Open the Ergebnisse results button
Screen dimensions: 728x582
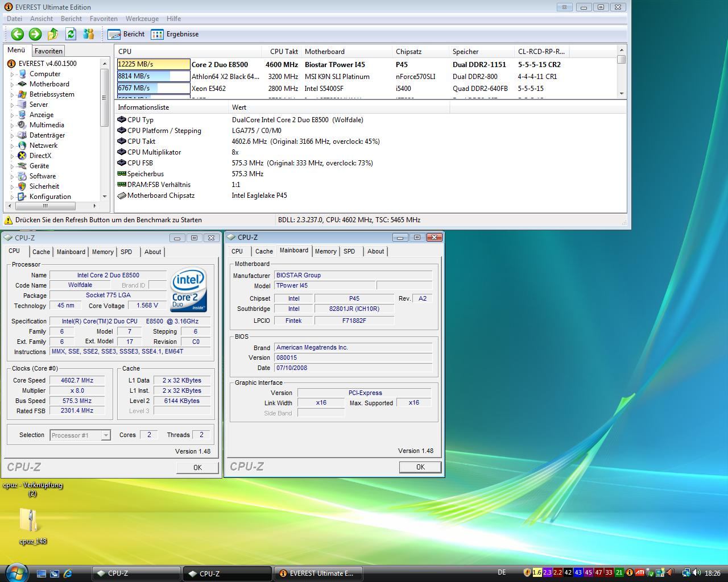pos(175,34)
